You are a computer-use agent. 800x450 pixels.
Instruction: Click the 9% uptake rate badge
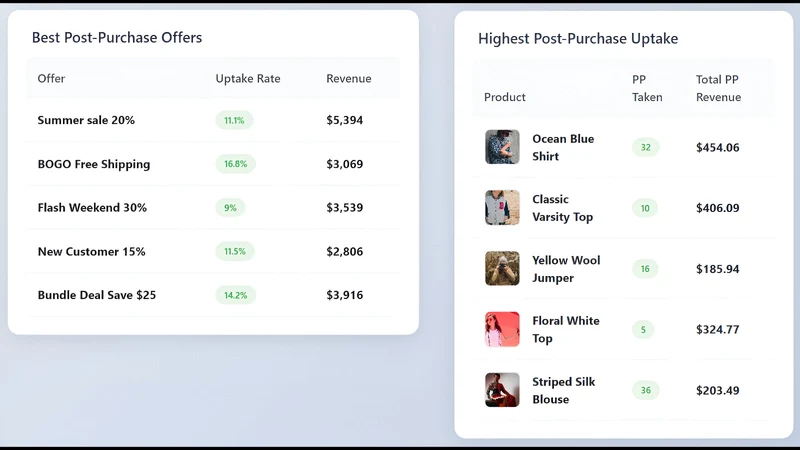pos(230,208)
